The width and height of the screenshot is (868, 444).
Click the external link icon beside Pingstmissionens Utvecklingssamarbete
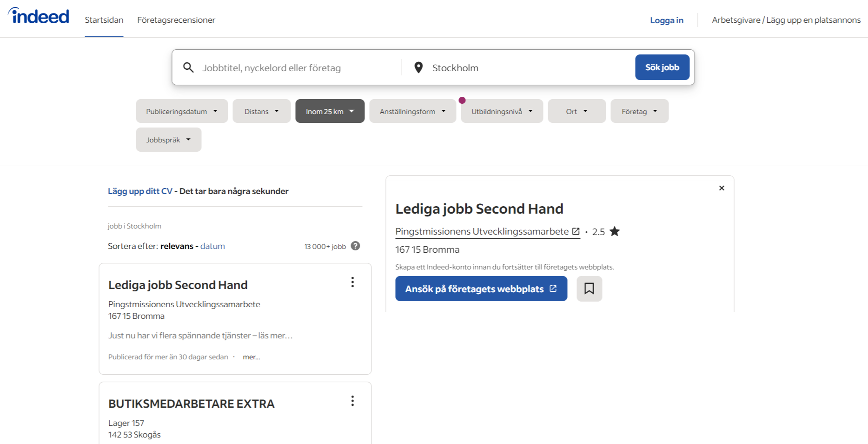point(576,231)
